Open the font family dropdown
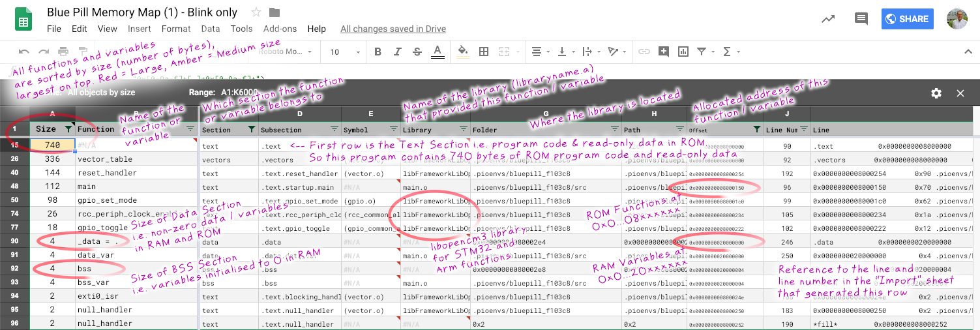This screenshot has width=980, height=330. tap(284, 52)
